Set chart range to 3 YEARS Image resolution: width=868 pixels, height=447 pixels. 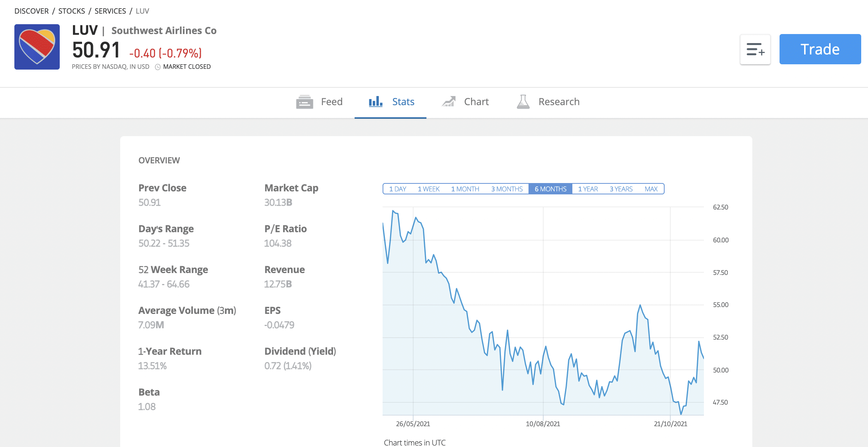click(x=621, y=189)
